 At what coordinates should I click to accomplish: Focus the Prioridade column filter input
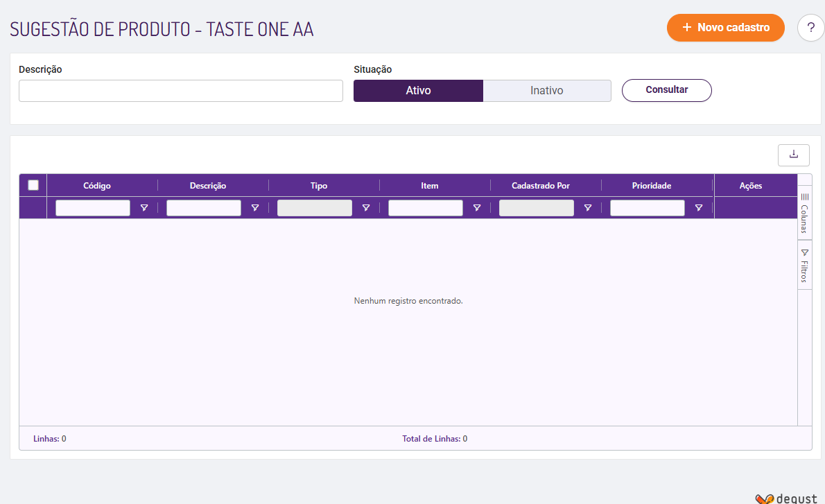coord(648,208)
